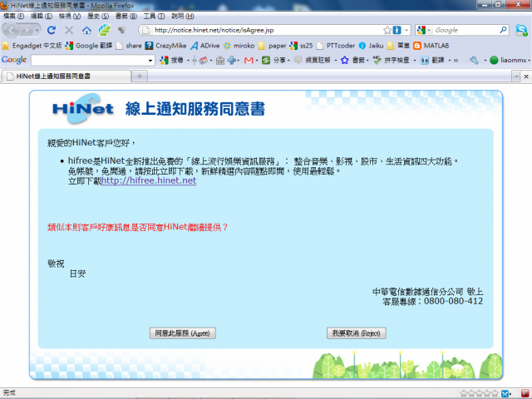Click the Google Toolbar 搜尋 button
532x399 pixels.
(x=172, y=60)
